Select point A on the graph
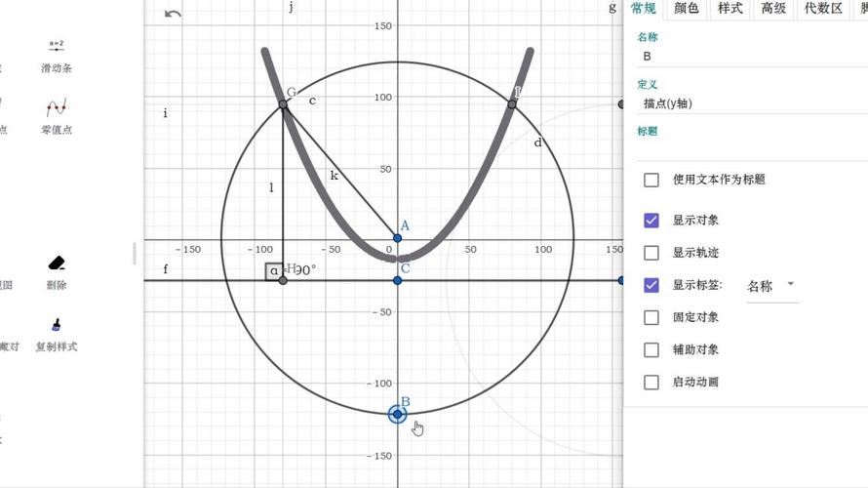Screen dimensions: 868x488 (x=397, y=238)
